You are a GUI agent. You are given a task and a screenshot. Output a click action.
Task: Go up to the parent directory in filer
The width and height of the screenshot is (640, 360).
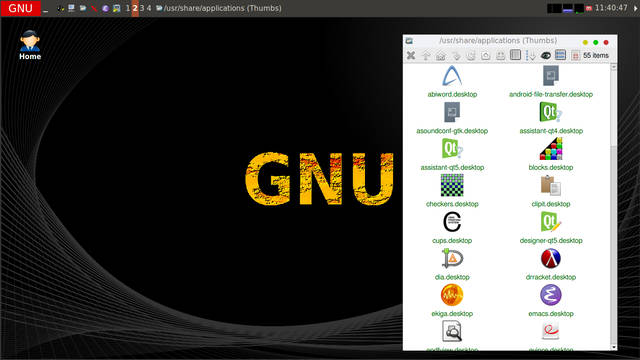[426, 56]
